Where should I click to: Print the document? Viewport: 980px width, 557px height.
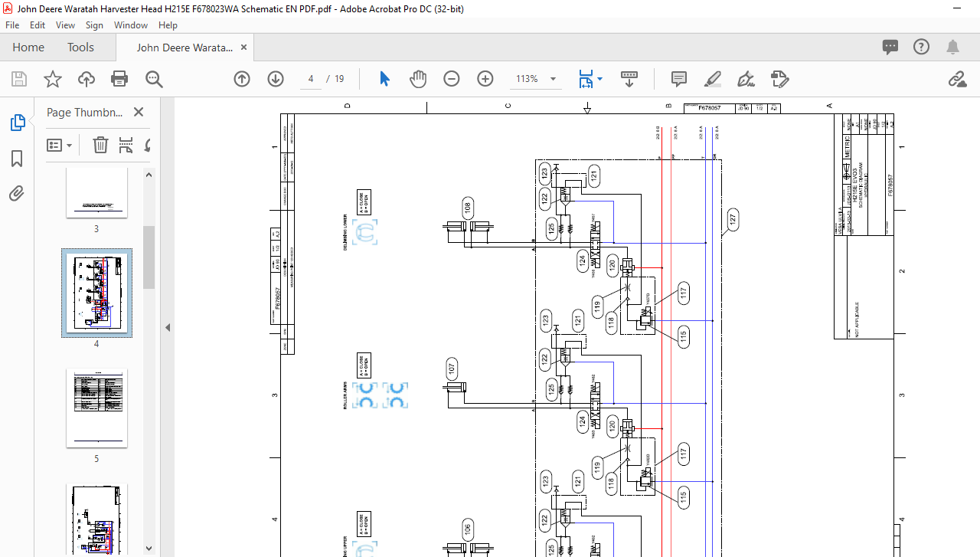(119, 79)
